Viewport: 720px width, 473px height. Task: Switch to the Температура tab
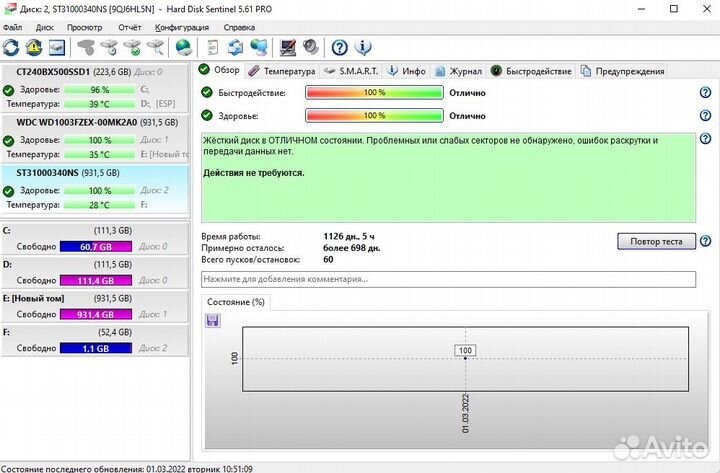pos(281,71)
